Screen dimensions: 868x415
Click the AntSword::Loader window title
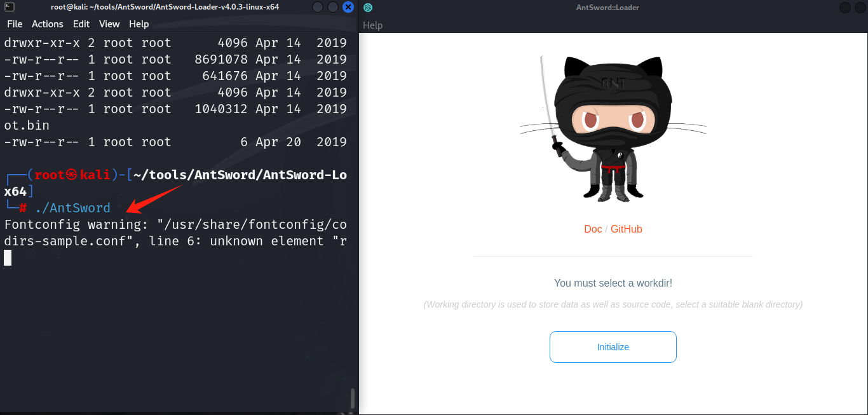tap(607, 8)
